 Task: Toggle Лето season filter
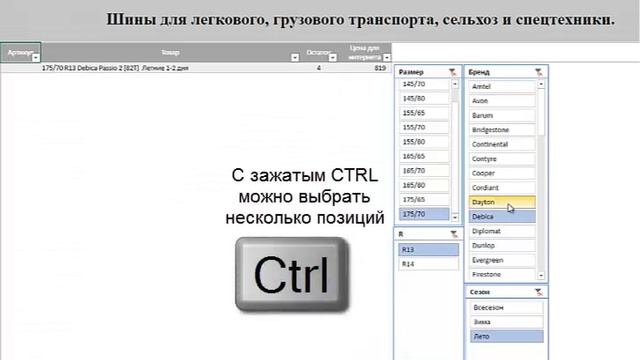pyautogui.click(x=506, y=336)
